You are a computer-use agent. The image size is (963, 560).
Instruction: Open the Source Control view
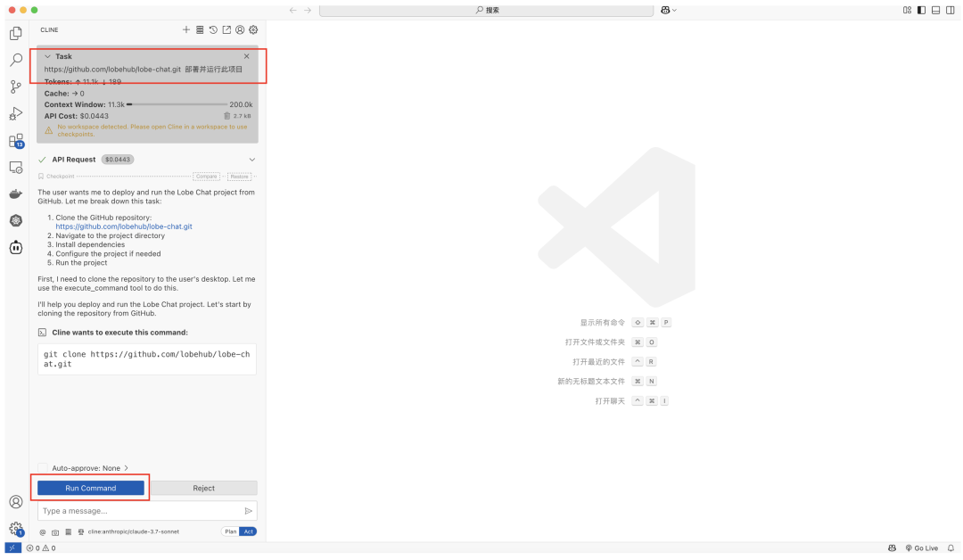pos(16,86)
